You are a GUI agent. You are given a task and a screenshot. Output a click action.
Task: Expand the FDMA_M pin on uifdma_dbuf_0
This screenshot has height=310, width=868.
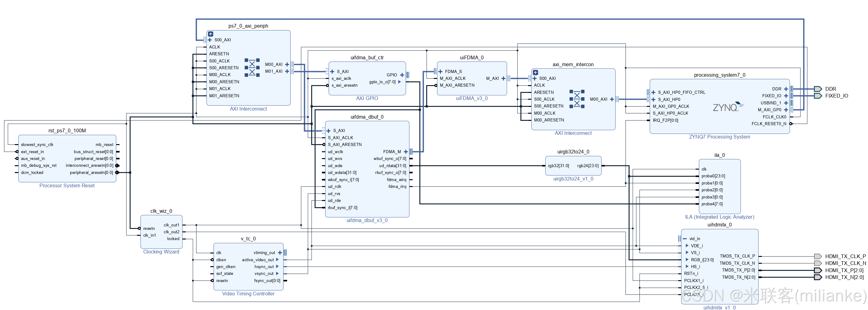tap(406, 152)
